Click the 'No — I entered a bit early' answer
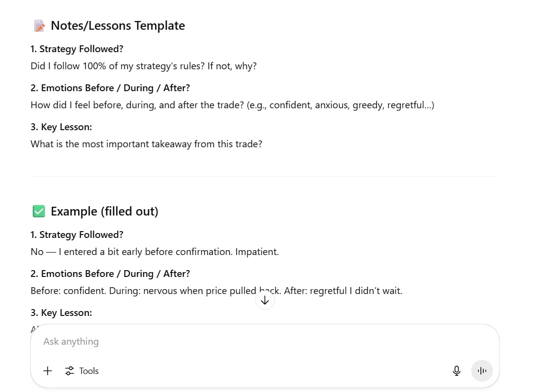The height and width of the screenshot is (392, 537). click(154, 252)
